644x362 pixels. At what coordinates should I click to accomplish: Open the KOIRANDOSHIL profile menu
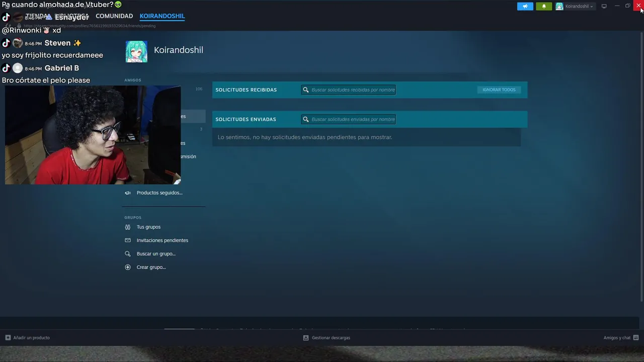click(162, 16)
